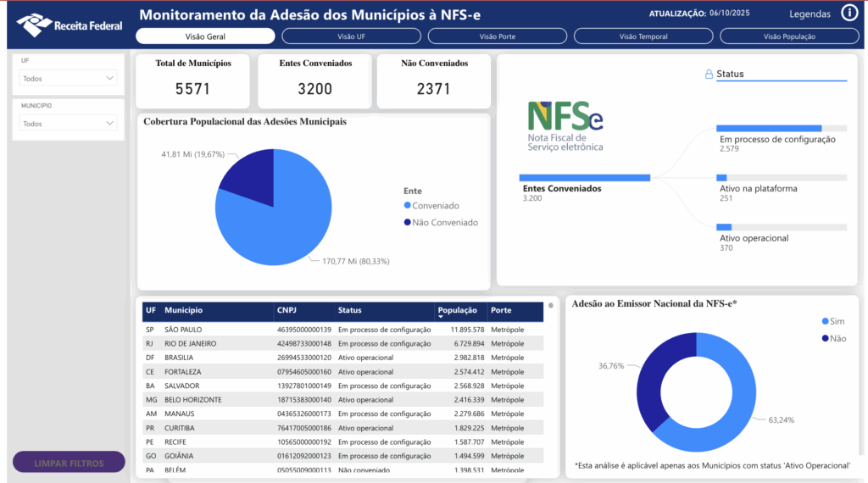Switch to the Visão UF tab
868x483 pixels.
click(x=351, y=36)
